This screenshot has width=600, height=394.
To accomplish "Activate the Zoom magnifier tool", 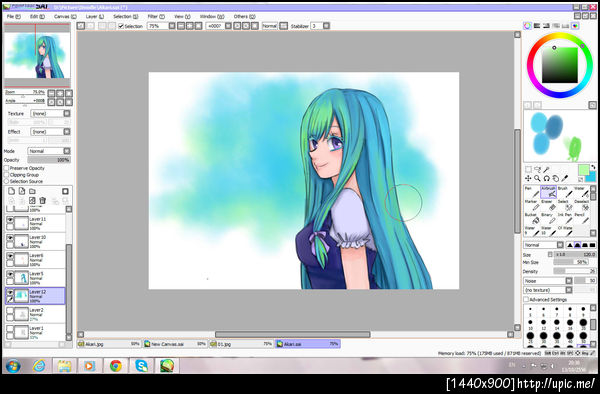I will [x=538, y=178].
